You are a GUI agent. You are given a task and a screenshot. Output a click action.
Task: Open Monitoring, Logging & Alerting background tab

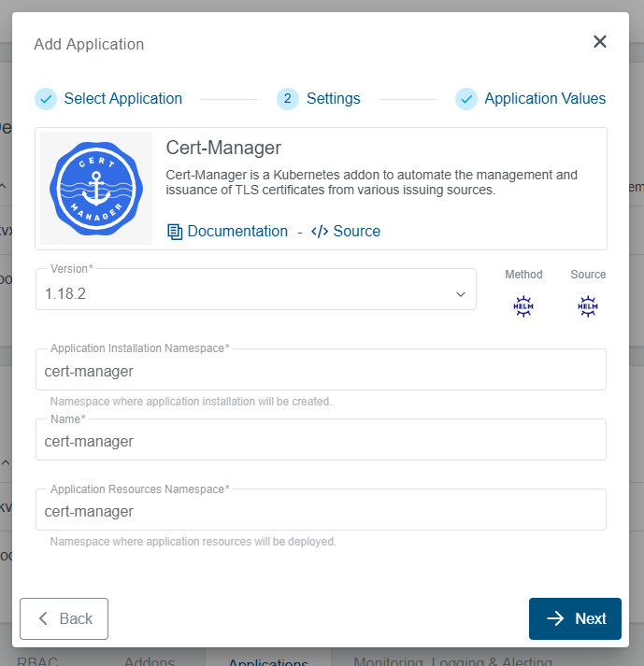(452, 660)
